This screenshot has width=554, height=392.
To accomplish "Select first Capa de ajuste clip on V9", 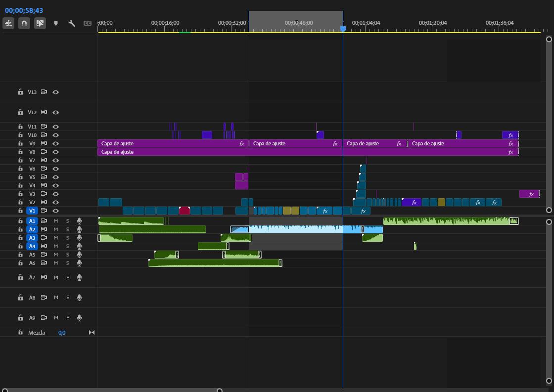I will pos(173,143).
